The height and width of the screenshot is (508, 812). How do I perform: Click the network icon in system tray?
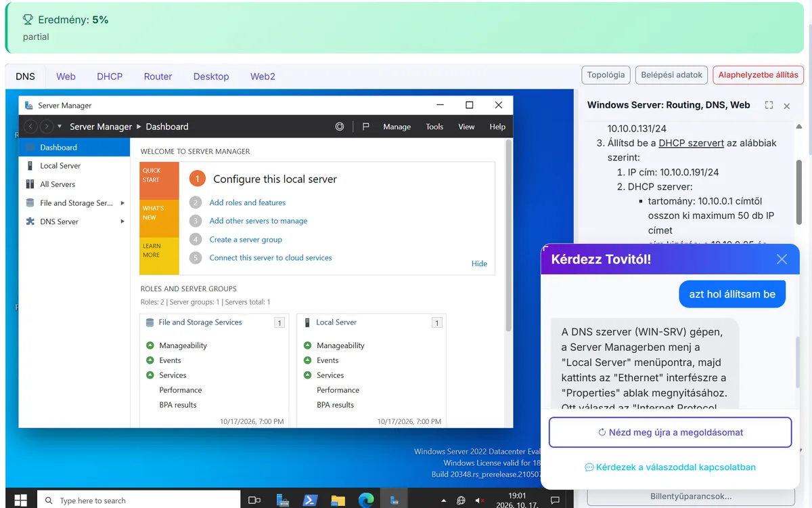click(461, 501)
